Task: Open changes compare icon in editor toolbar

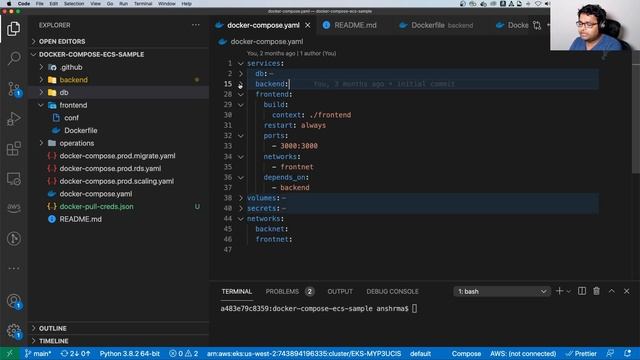Action: [x=537, y=25]
